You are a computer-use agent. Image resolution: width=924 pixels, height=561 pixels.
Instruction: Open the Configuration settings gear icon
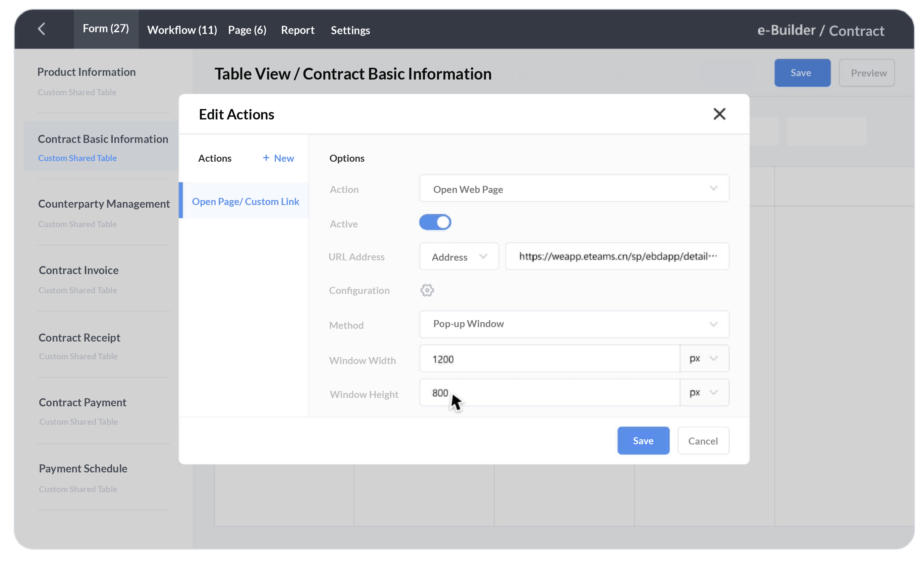(x=427, y=290)
